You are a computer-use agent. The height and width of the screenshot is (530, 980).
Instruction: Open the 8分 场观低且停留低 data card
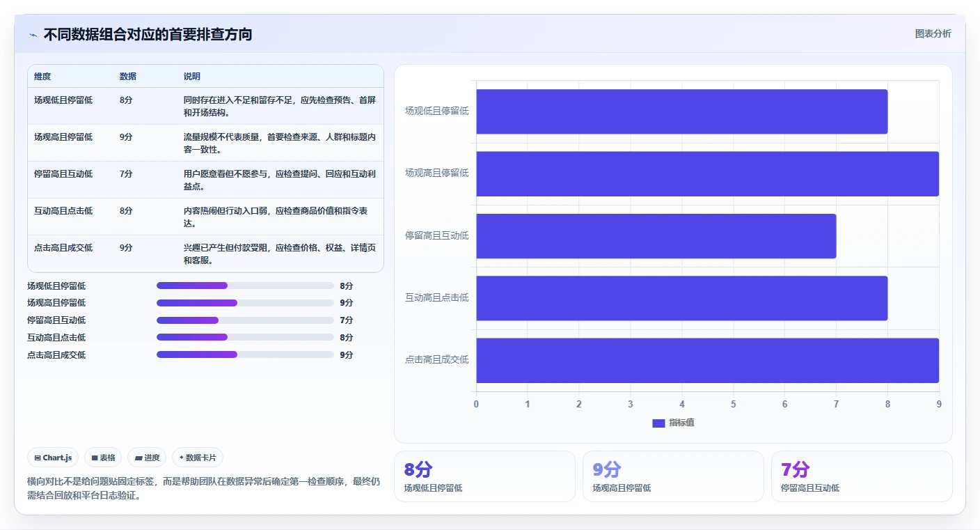pos(484,476)
